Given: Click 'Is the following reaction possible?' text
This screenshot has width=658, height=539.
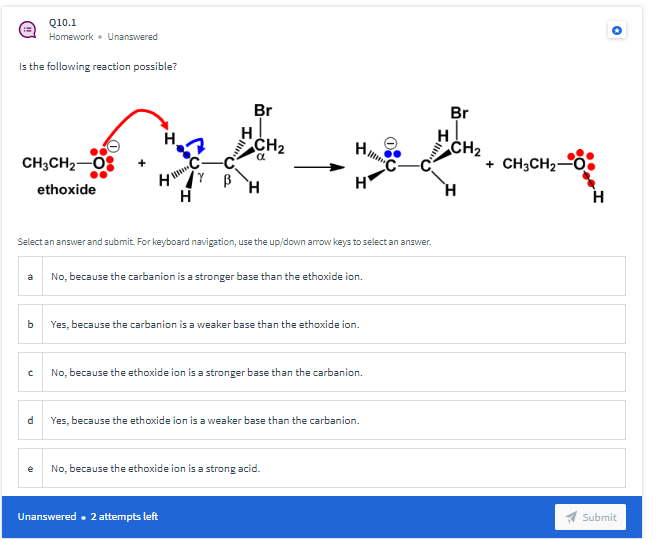Looking at the screenshot, I should tap(98, 67).
